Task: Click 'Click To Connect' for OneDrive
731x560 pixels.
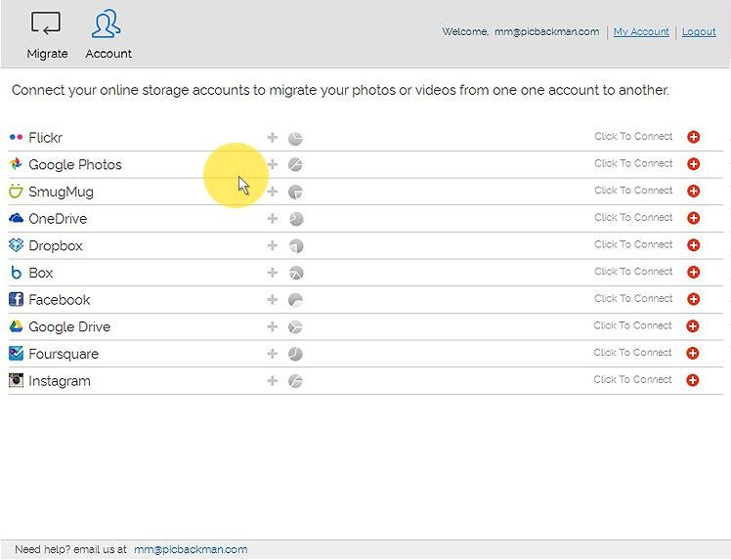Action: pyautogui.click(x=633, y=218)
